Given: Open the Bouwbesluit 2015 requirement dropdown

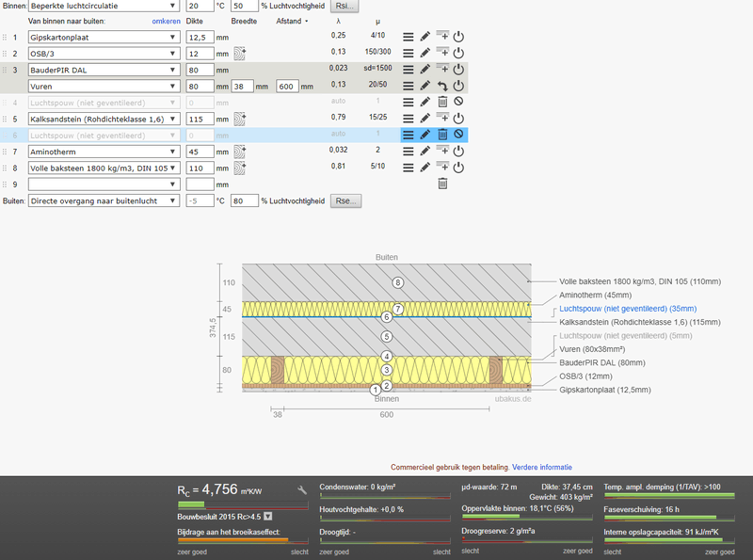Looking at the screenshot, I should pos(268,517).
